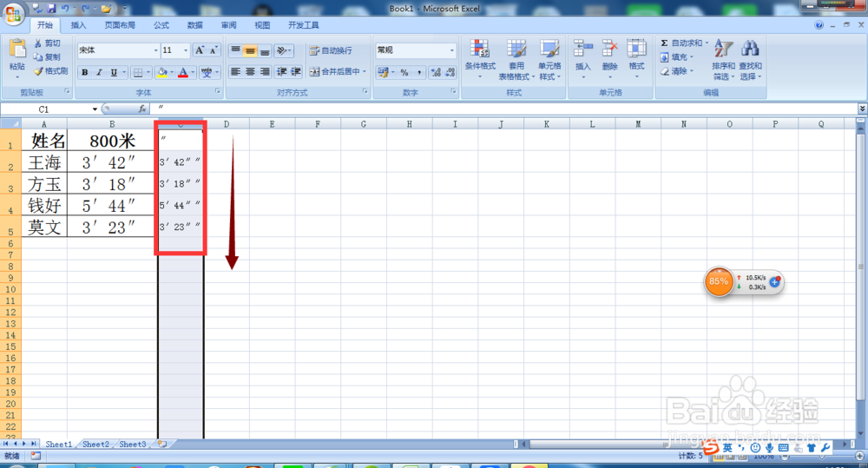Click the Name Box showing C1
This screenshot has height=468, width=868.
tap(44, 109)
